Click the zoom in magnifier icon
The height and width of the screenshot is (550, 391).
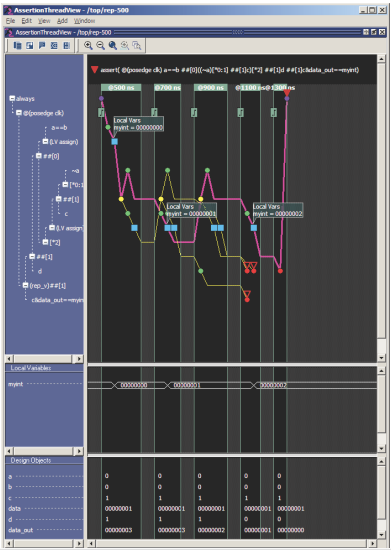88,45
